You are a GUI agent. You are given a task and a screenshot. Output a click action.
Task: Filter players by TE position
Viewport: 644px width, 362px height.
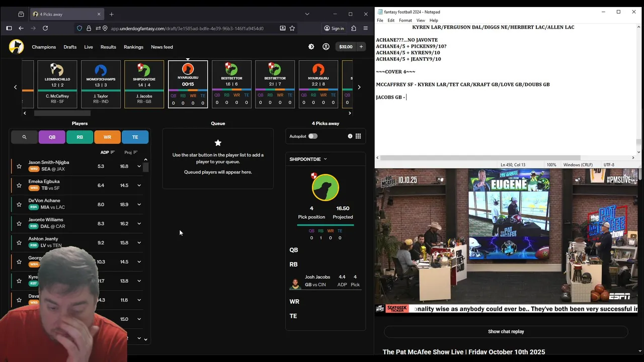(135, 137)
